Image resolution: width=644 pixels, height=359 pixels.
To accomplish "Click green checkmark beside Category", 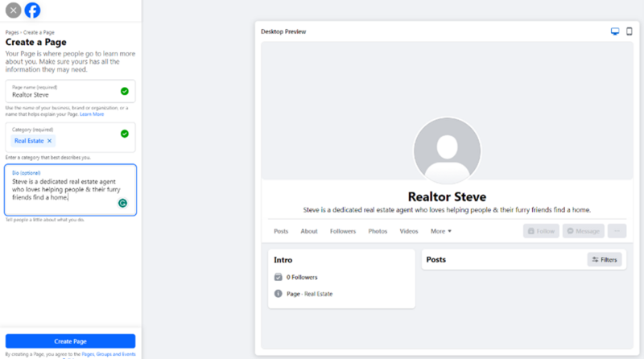I will click(125, 134).
